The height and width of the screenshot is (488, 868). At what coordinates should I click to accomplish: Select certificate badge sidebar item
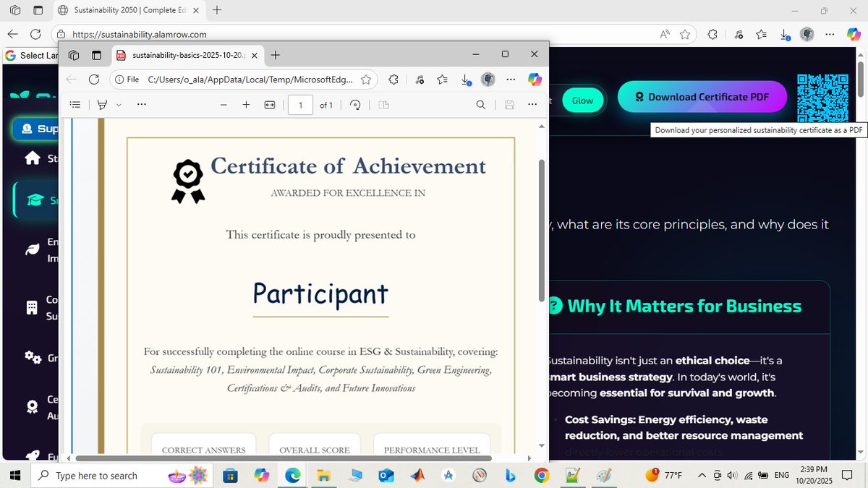pyautogui.click(x=32, y=406)
